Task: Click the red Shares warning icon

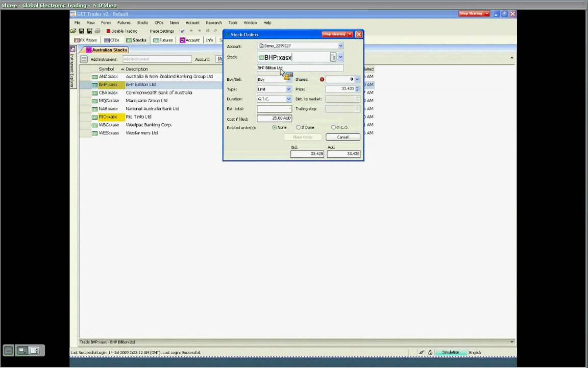Action: (322, 80)
